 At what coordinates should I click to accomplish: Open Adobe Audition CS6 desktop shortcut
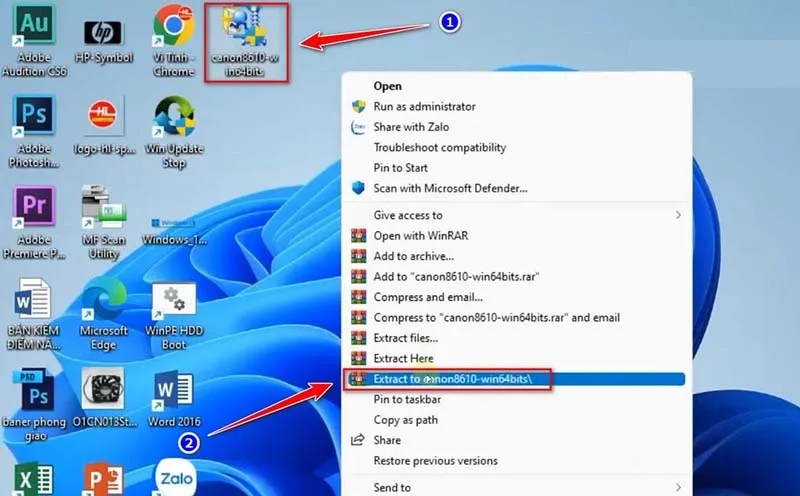[34, 42]
